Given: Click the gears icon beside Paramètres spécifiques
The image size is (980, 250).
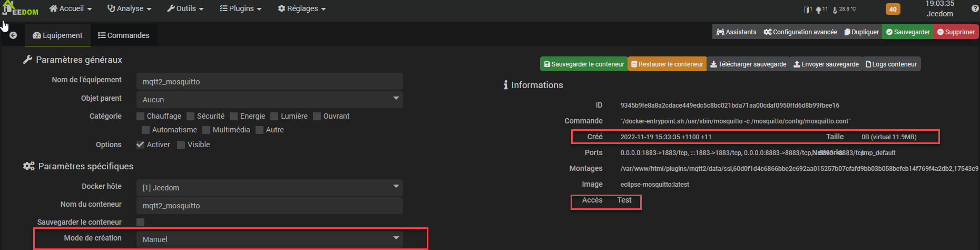Looking at the screenshot, I should point(28,166).
